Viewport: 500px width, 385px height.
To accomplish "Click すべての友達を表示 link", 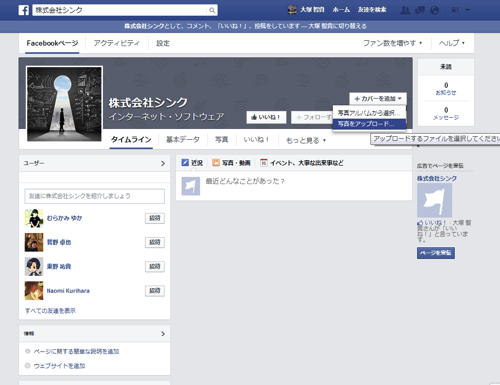I will click(50, 311).
